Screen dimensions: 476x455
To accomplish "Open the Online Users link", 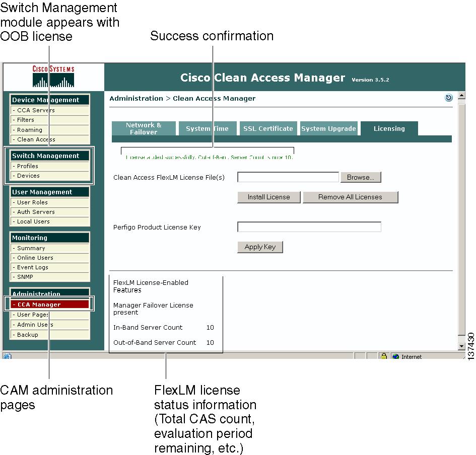I will coord(50,258).
